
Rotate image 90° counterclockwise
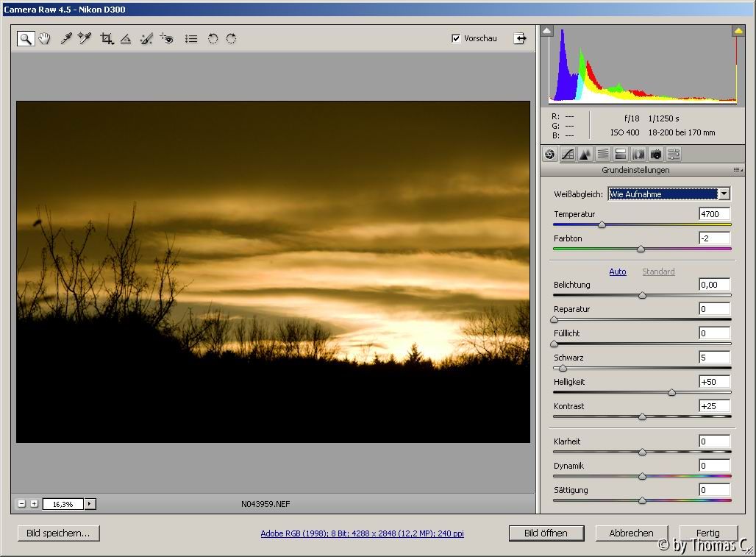click(x=213, y=39)
